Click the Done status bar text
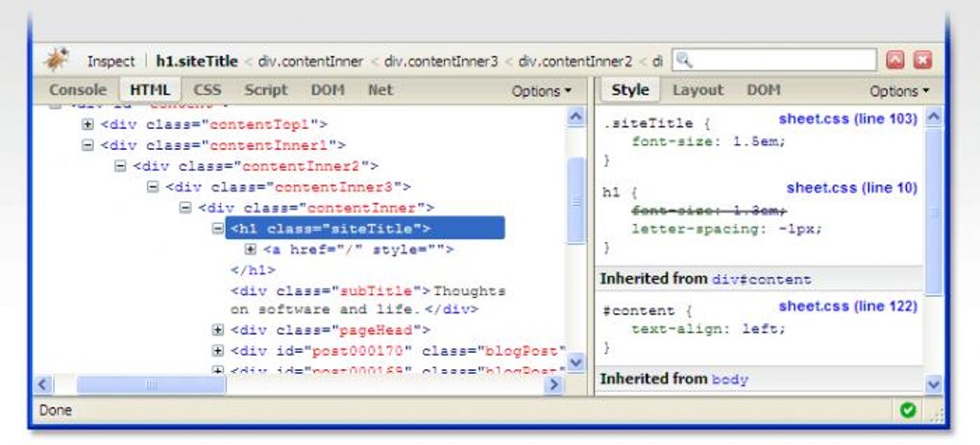 pyautogui.click(x=56, y=410)
